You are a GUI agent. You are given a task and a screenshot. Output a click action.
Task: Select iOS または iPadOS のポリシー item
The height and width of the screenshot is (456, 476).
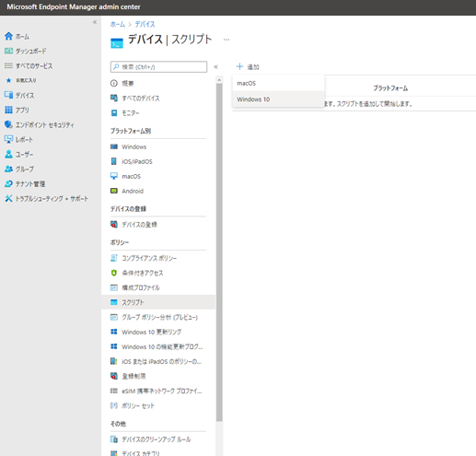click(x=158, y=361)
